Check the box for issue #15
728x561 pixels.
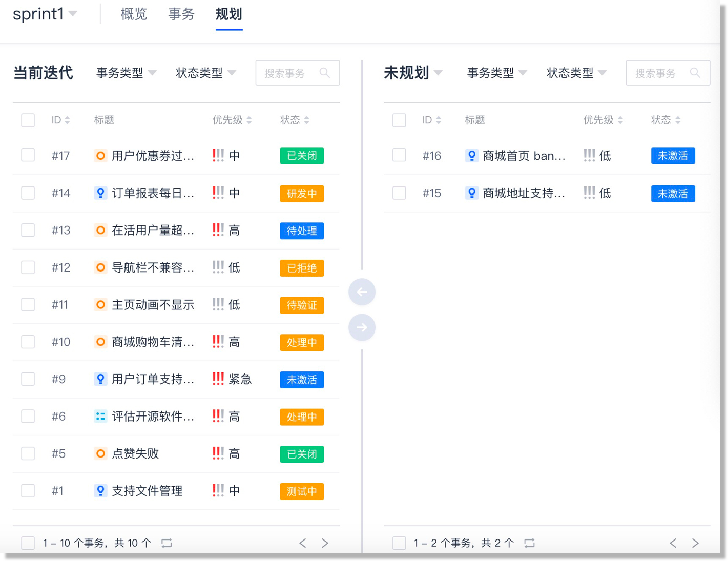pyautogui.click(x=399, y=193)
